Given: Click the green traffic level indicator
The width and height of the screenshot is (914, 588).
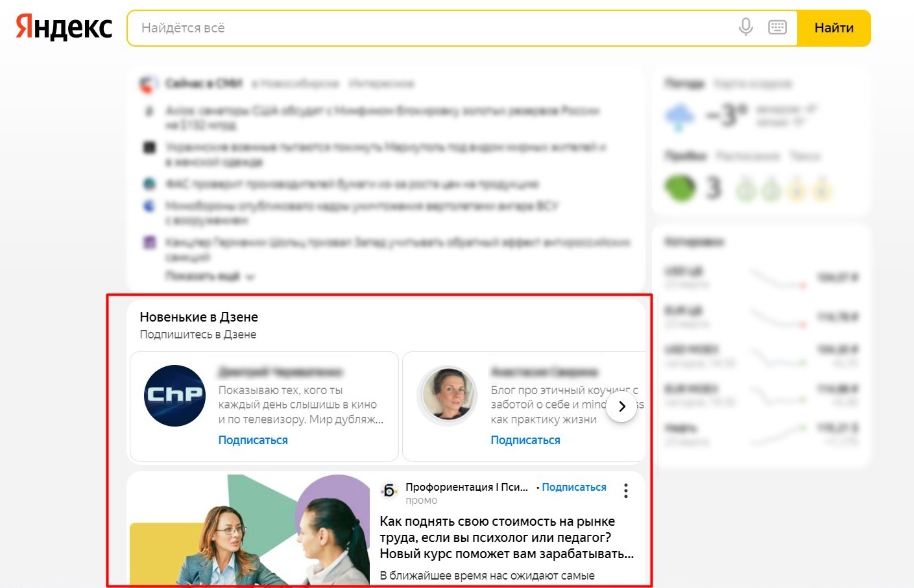Looking at the screenshot, I should pos(680,188).
